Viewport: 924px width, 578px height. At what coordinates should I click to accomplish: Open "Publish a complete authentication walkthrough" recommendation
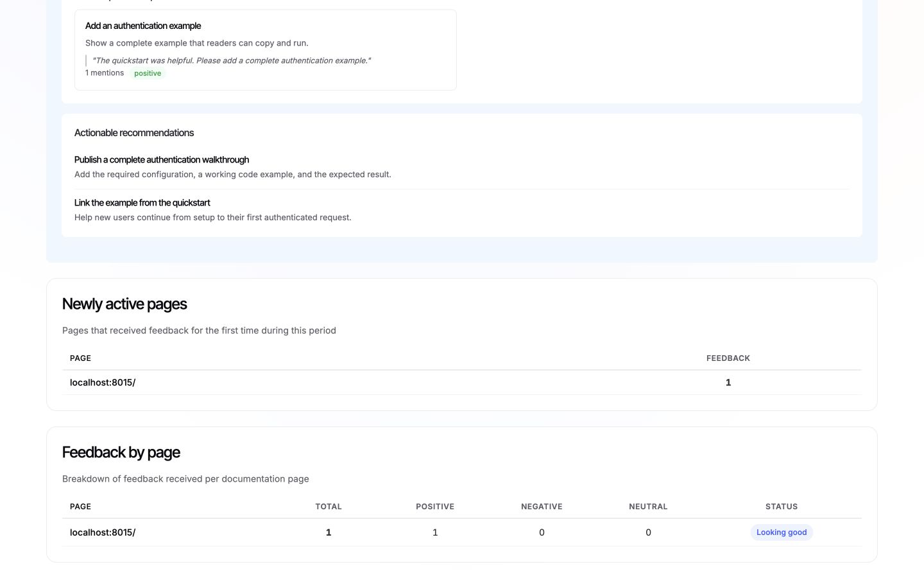click(162, 160)
